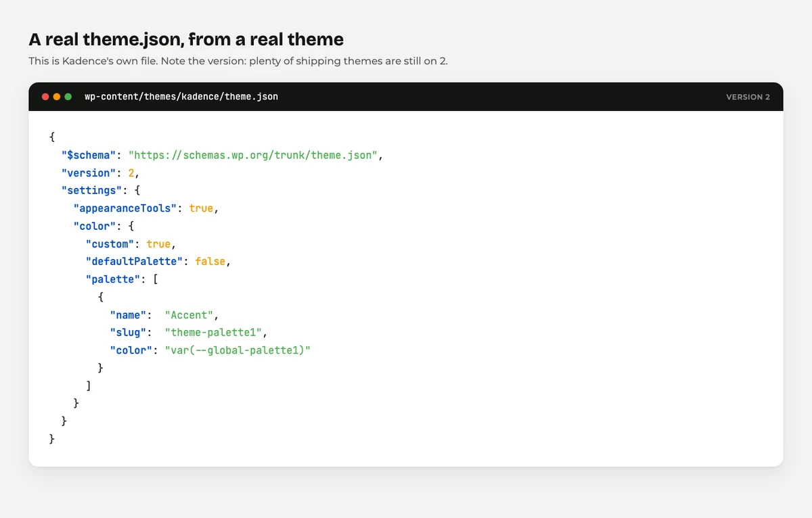Click the "version" key
The width and height of the screenshot is (812, 518).
[89, 173]
